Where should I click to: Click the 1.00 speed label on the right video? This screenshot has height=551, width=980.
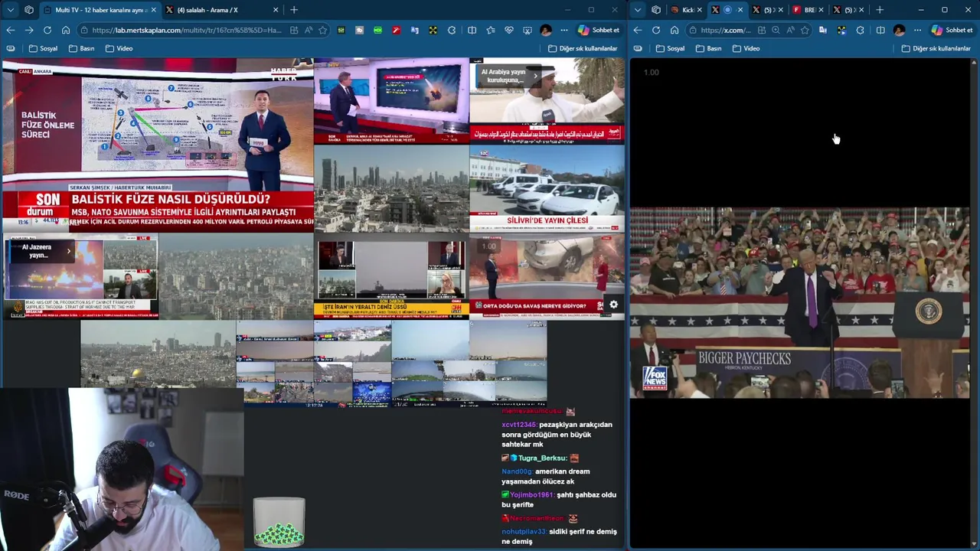[651, 72]
